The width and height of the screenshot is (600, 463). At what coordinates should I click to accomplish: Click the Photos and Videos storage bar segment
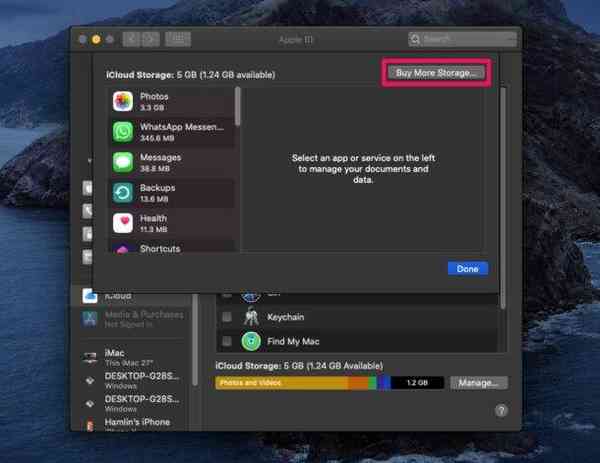pos(282,383)
